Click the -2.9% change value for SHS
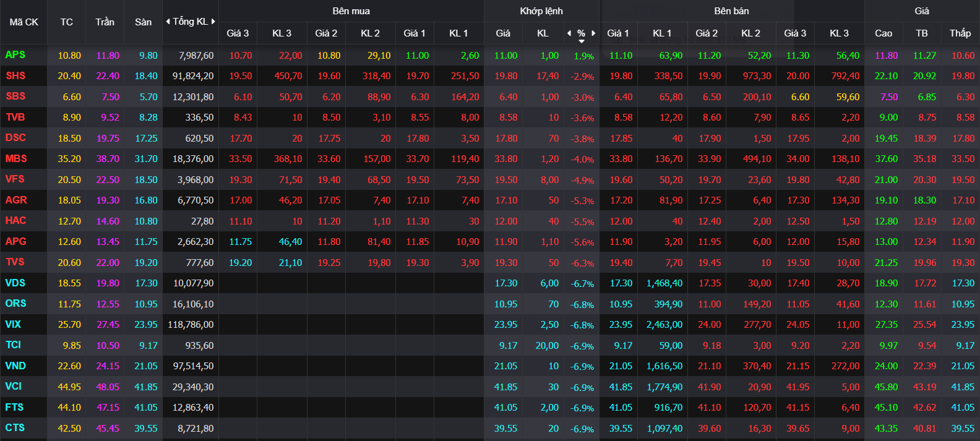980x441 pixels. (582, 77)
